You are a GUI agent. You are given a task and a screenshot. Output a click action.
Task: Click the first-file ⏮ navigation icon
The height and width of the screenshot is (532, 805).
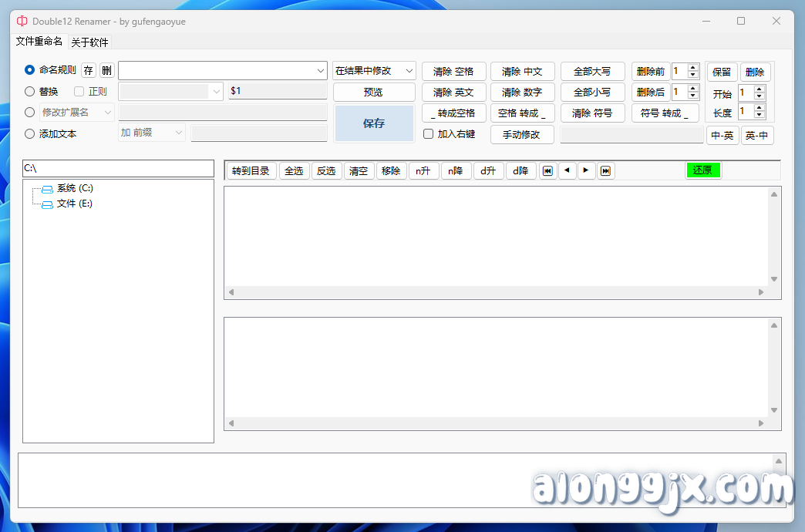coord(547,170)
